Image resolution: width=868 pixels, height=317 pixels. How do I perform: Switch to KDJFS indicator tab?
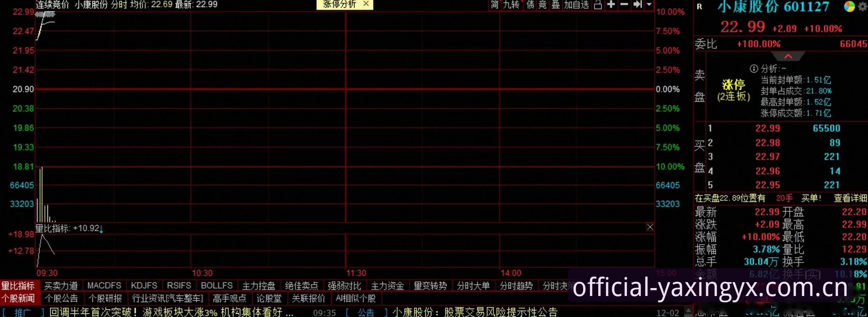[144, 286]
